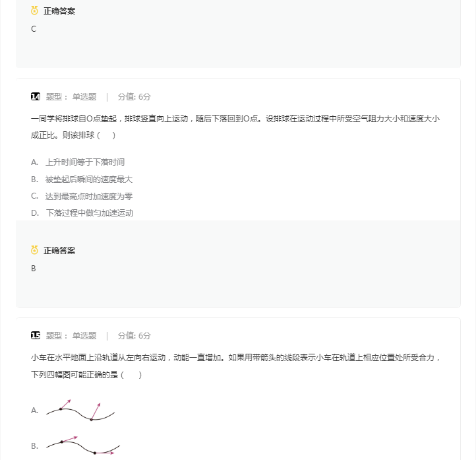476x460 pixels.
Task: Click the medal icon above answer B
Action: [x=34, y=250]
